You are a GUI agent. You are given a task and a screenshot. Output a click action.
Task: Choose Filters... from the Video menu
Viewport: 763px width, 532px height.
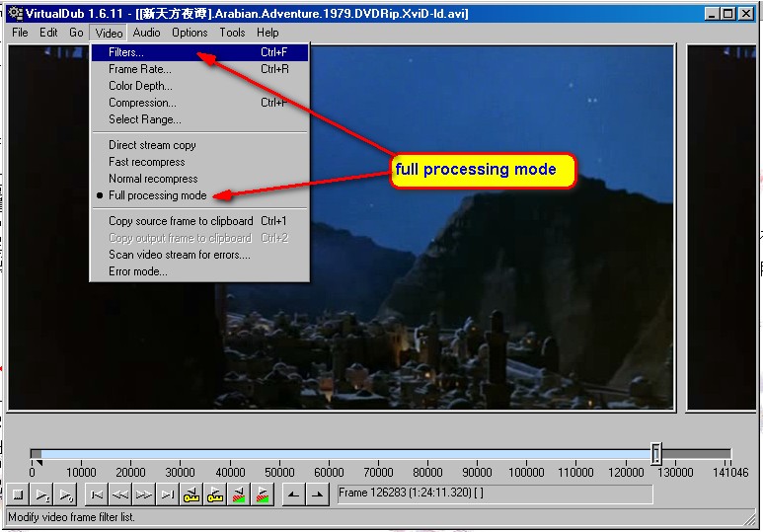pyautogui.click(x=199, y=52)
